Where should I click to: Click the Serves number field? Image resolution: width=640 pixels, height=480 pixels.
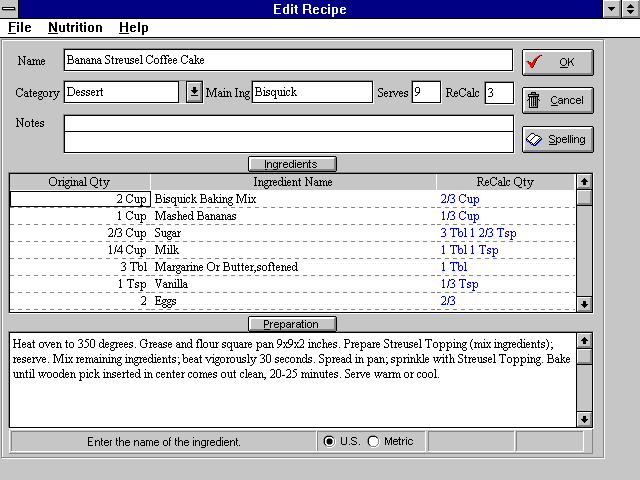click(x=425, y=92)
